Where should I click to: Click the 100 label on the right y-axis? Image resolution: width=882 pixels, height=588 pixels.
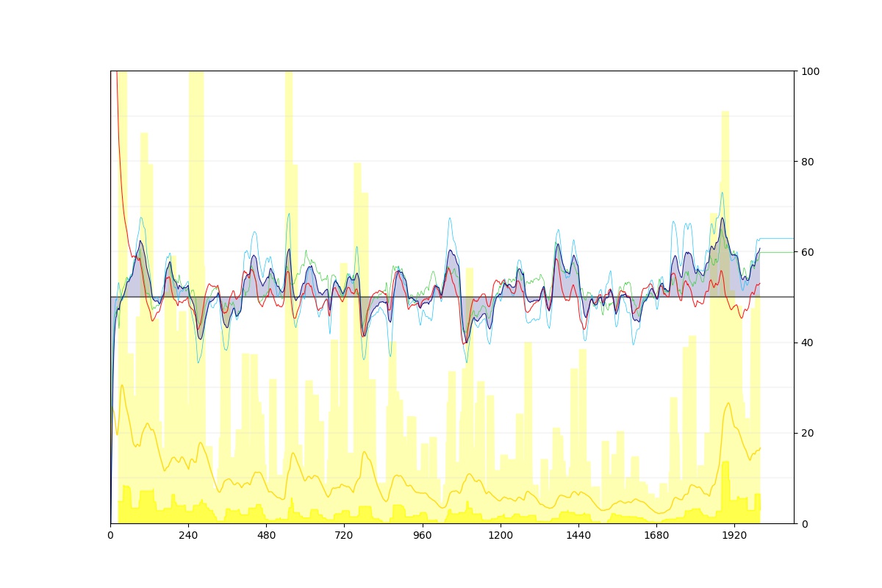[x=808, y=71]
